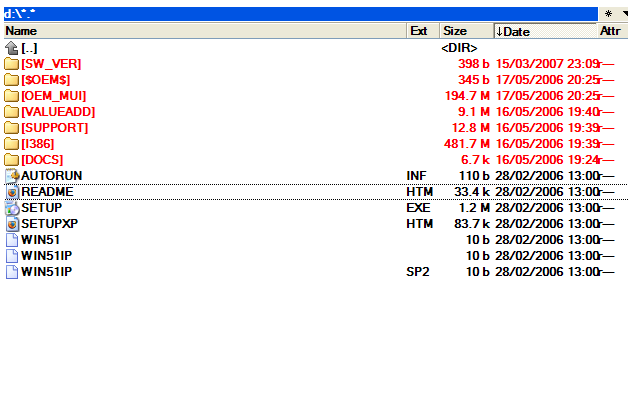
Task: Click the README HTM file icon
Action: point(12,192)
